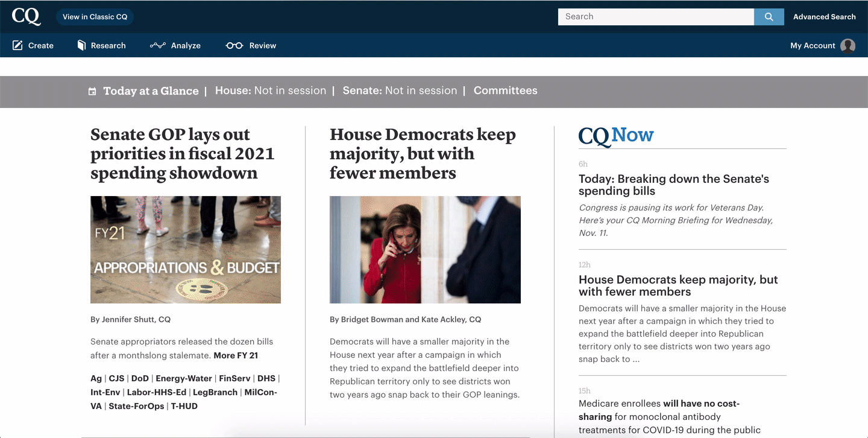
Task: Open the DoD appropriations link
Action: click(140, 378)
